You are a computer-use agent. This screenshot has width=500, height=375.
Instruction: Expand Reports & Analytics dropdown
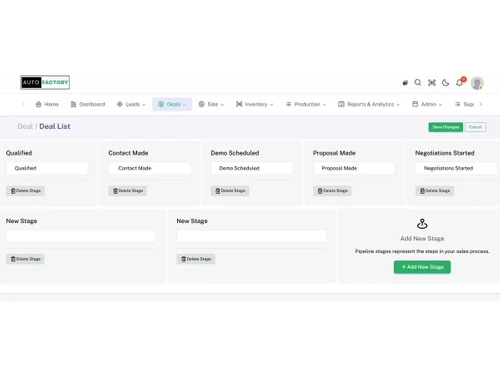[x=369, y=104]
